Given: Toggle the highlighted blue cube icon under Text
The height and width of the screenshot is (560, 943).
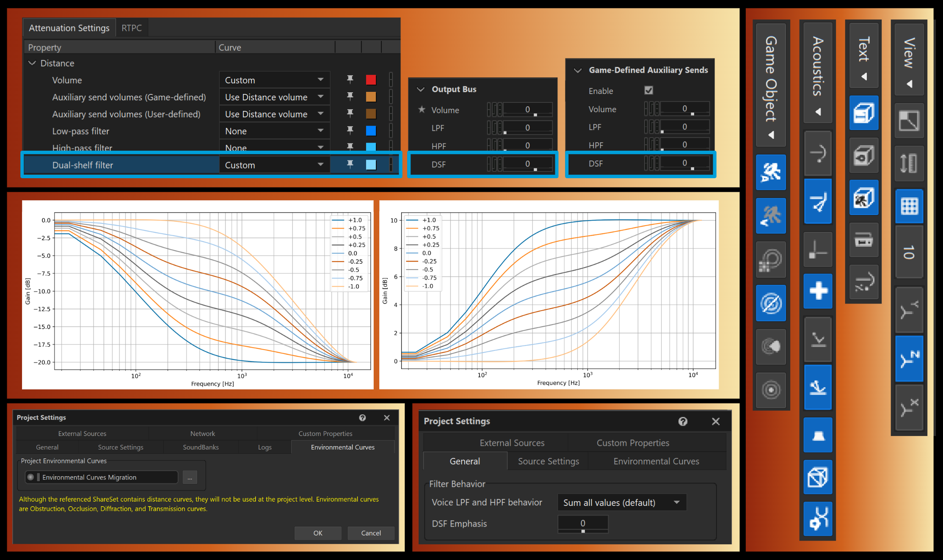Looking at the screenshot, I should coord(864,113).
